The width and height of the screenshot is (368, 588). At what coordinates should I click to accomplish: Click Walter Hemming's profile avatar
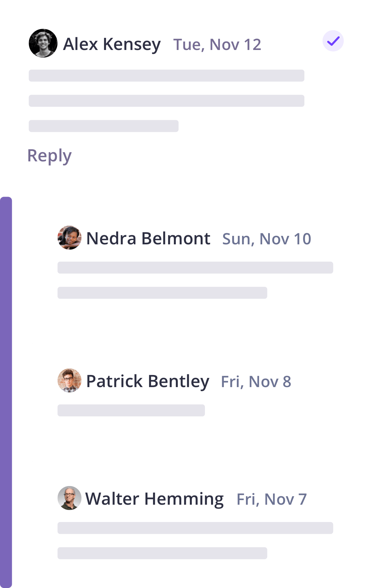69,498
